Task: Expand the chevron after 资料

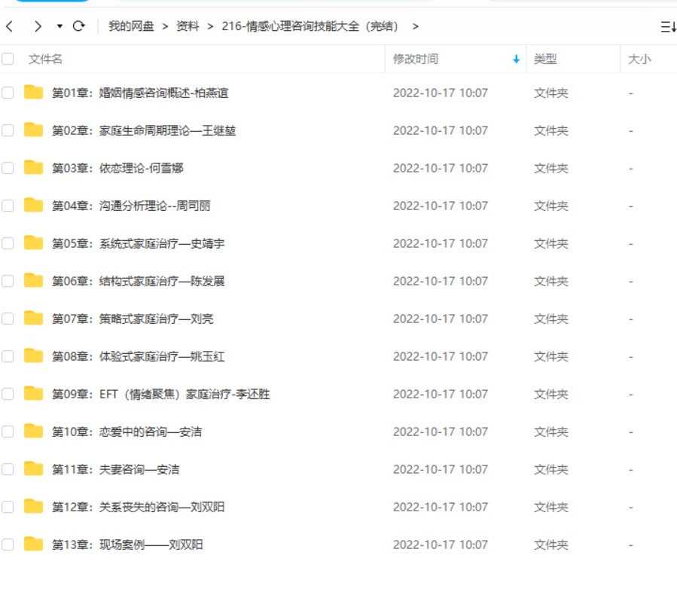Action: tap(210, 27)
